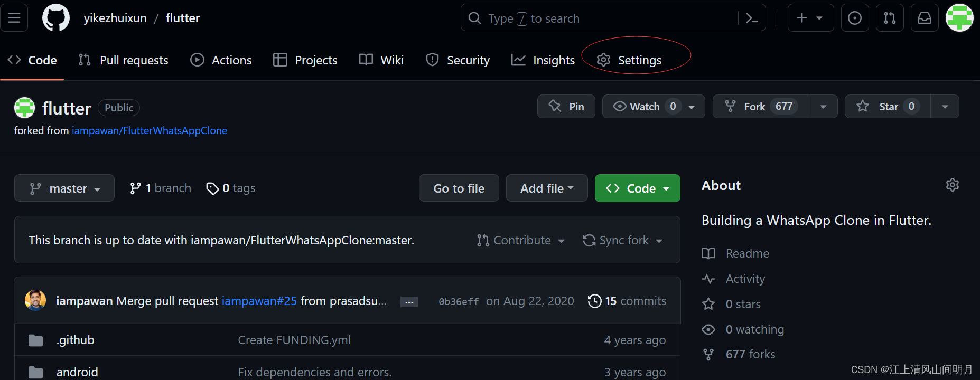View the 0 tags link

pos(231,188)
